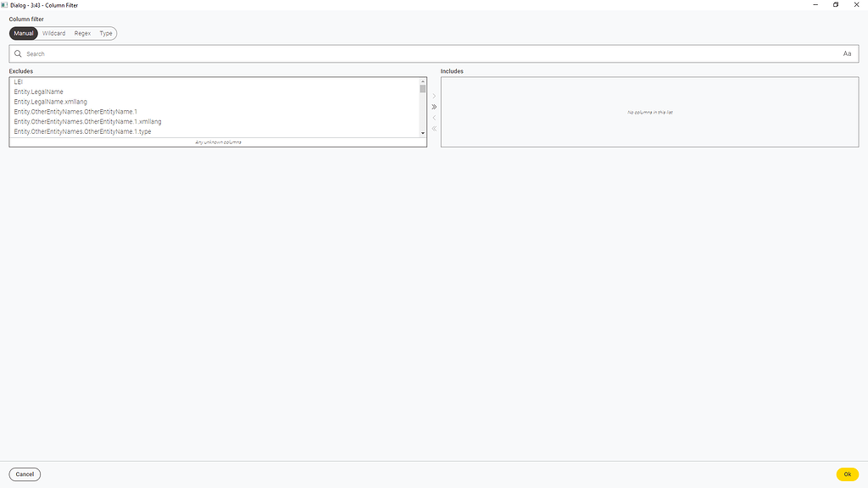Move all columns to Includes list
Image resolution: width=868 pixels, height=488 pixels.
434,107
